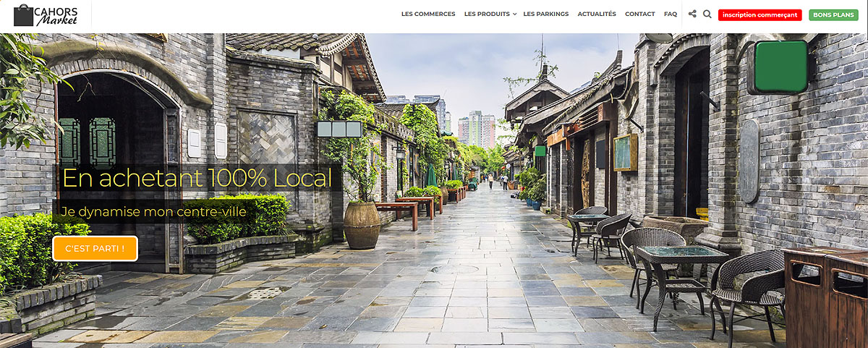868x348 pixels.
Task: Click the Cahors Market shopping bag logo
Action: (23, 15)
